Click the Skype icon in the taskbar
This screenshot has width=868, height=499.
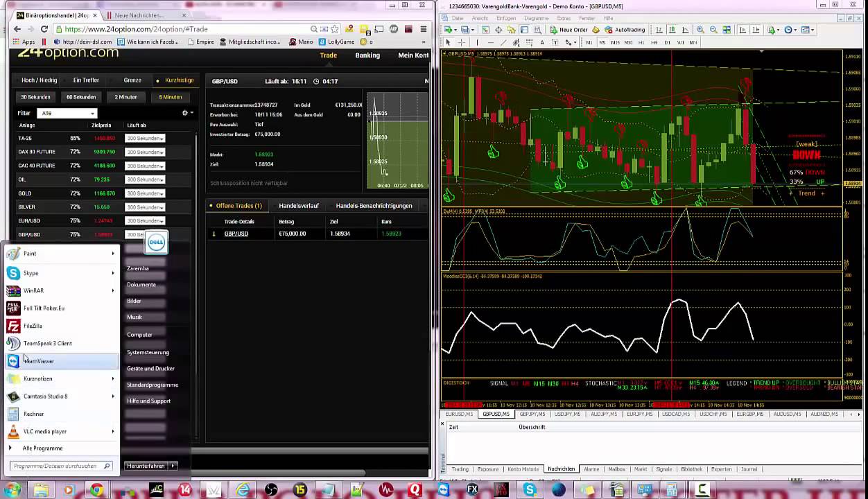tap(530, 490)
